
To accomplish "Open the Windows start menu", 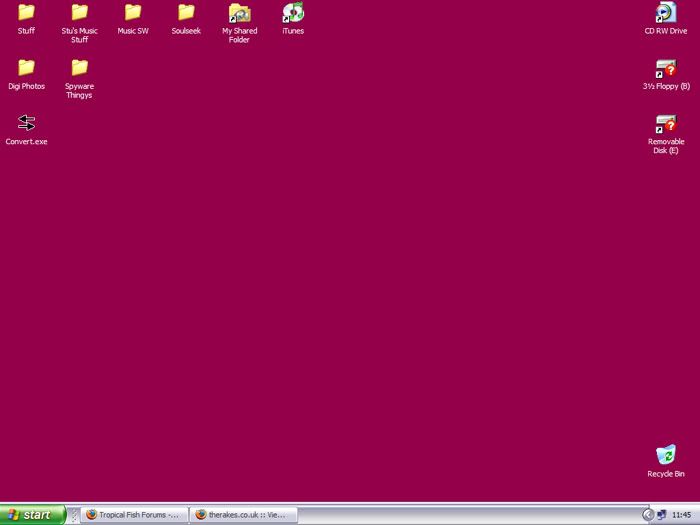I will click(x=33, y=515).
